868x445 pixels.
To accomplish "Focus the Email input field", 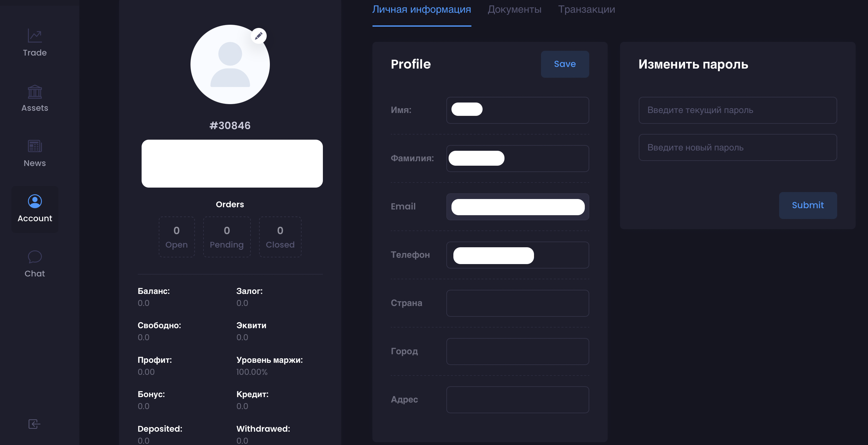I will [517, 207].
